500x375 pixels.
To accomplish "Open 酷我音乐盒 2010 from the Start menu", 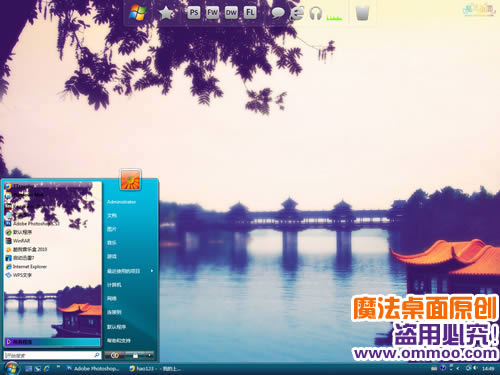I will tap(26, 249).
